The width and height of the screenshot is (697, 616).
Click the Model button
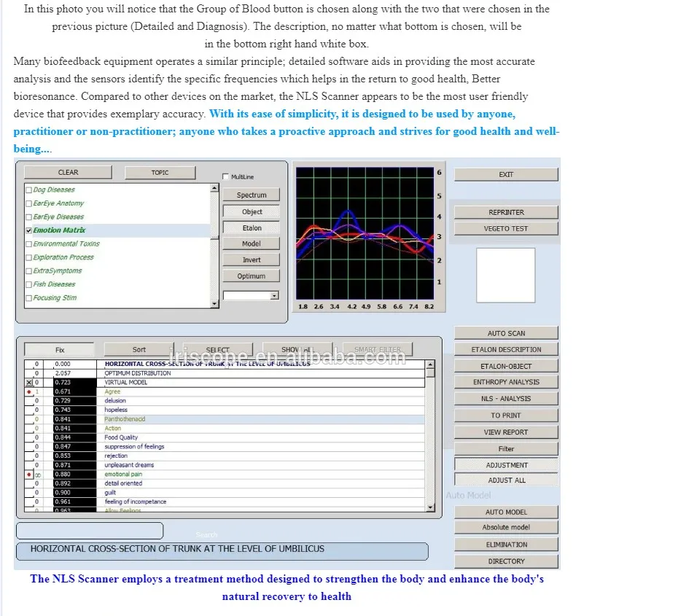click(x=252, y=243)
